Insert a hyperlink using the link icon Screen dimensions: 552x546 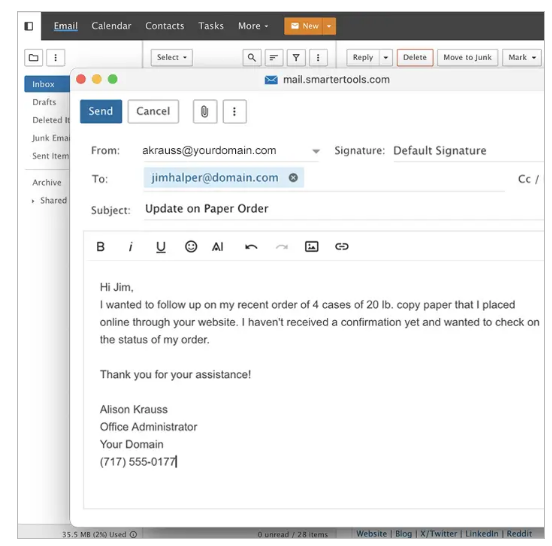click(x=341, y=246)
